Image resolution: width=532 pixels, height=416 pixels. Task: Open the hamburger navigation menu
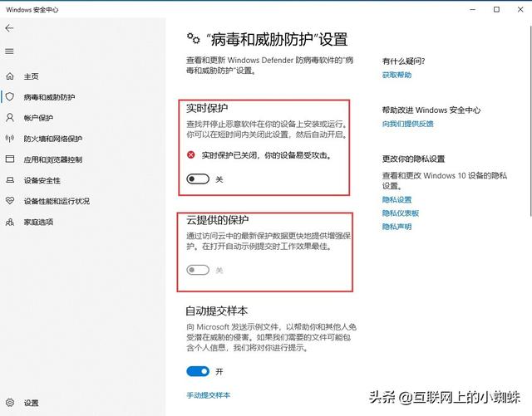(x=9, y=51)
